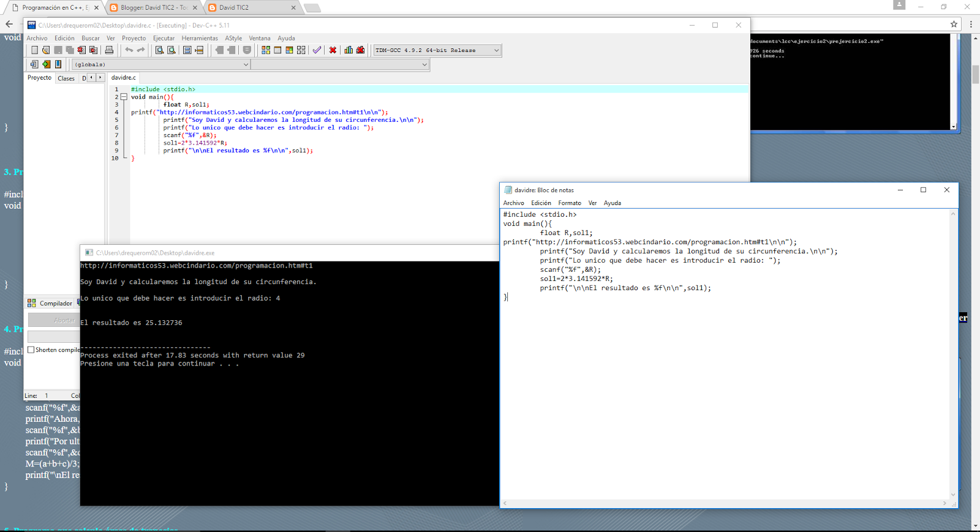Click Notepad horizontal scrollbar left arrow
Viewport: 980px width, 532px height.
coord(505,503)
